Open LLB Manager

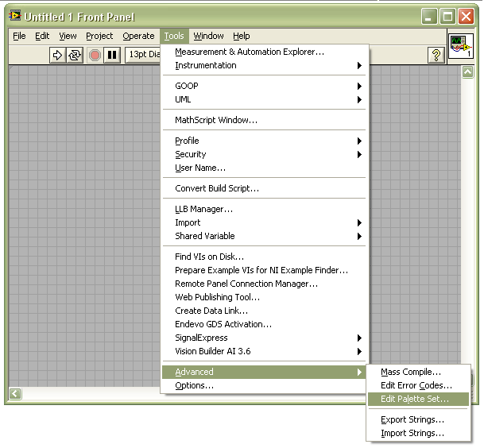(264, 209)
